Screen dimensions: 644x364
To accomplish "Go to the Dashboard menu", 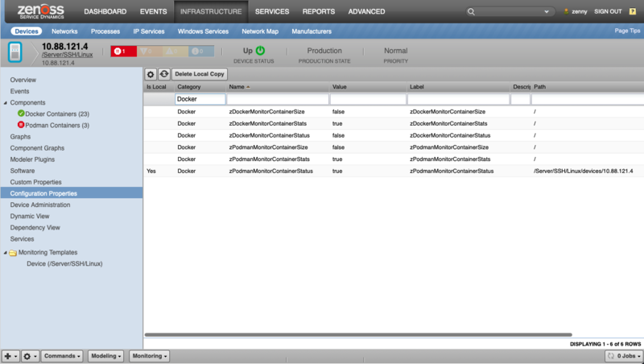I will click(105, 11).
